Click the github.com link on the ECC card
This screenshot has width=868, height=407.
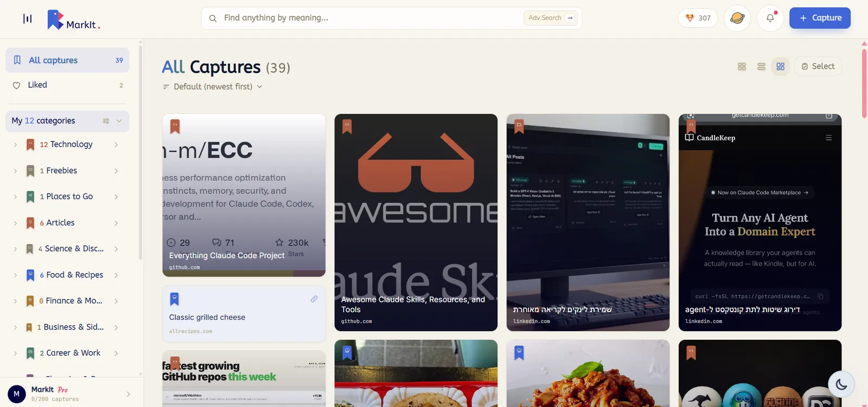pos(184,267)
